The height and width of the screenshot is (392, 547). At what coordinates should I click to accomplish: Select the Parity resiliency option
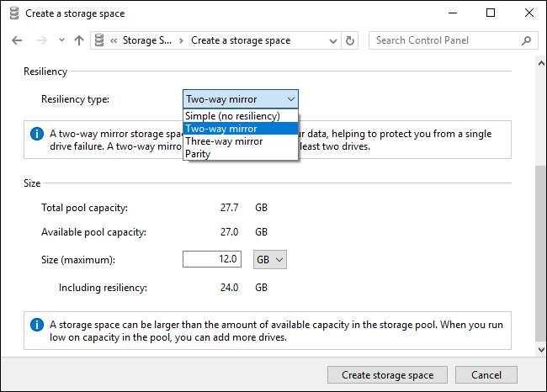[x=199, y=154]
